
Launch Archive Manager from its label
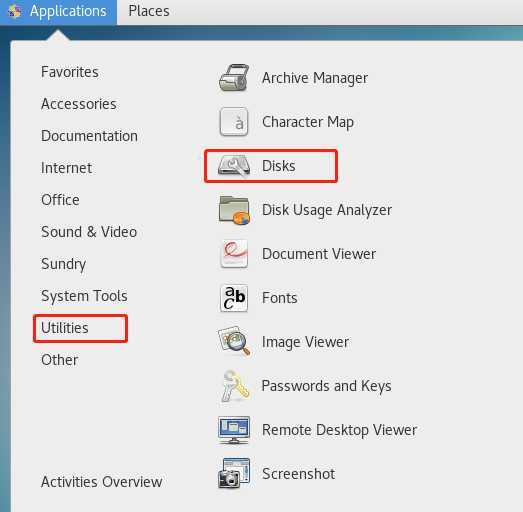pos(315,78)
